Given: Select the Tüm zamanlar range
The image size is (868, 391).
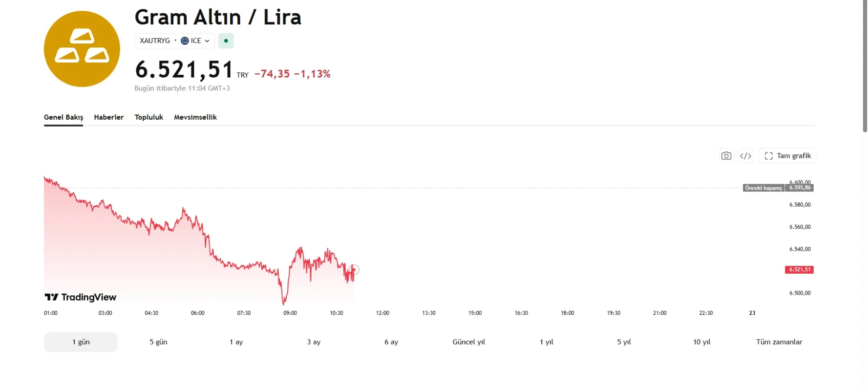Looking at the screenshot, I should [x=779, y=342].
